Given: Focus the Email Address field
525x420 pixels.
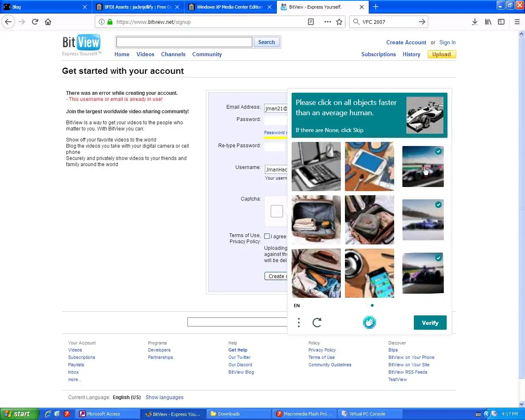Looking at the screenshot, I should click(276, 108).
